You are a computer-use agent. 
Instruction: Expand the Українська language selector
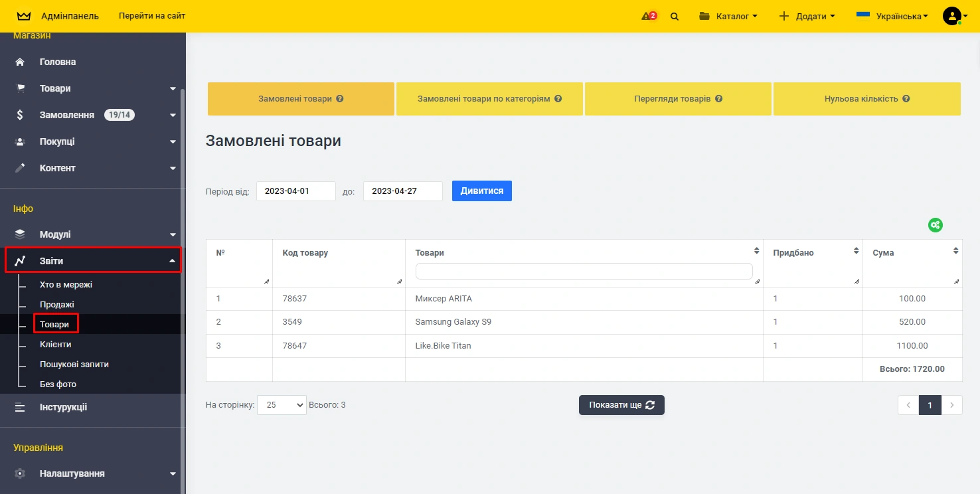click(892, 16)
